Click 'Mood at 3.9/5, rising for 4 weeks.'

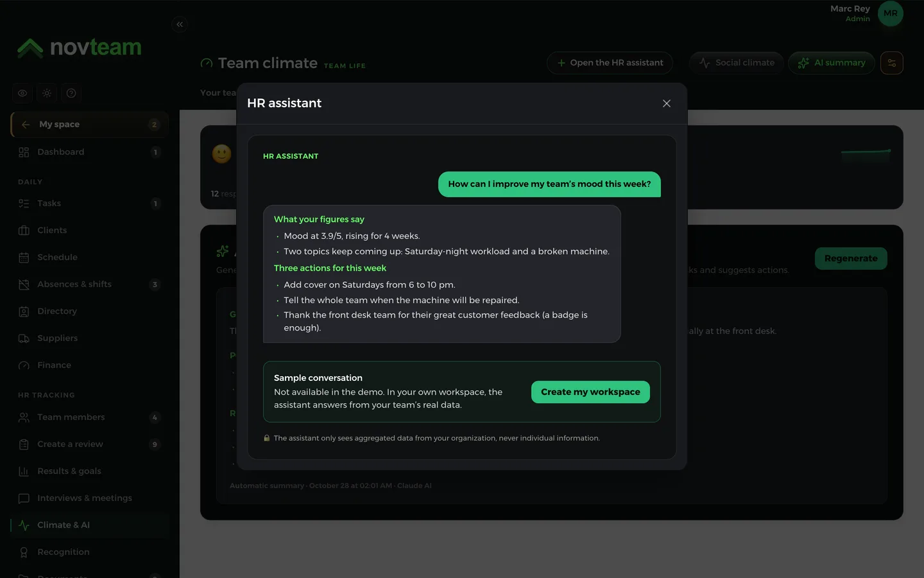352,236
